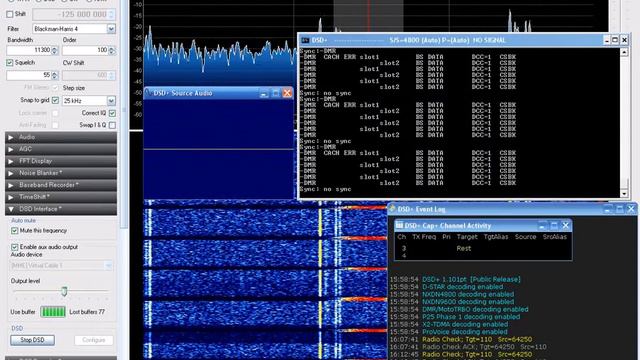Maximize the DSD+ Source Audio window
Image resolution: width=640 pixels, height=360 pixels.
coord(276,93)
